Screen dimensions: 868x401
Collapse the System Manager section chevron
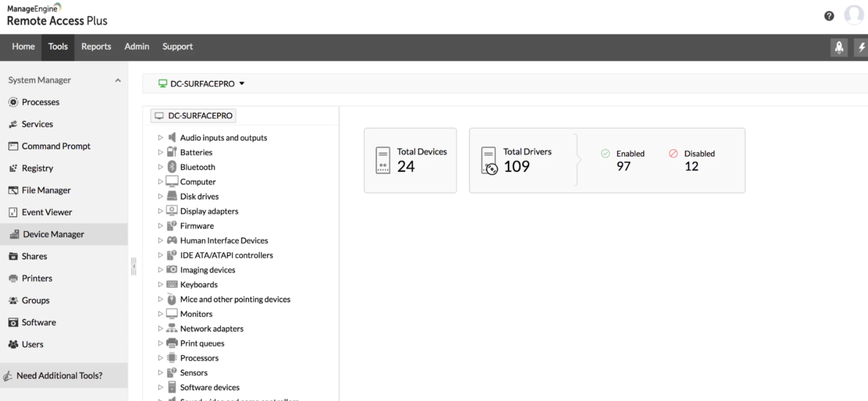118,80
